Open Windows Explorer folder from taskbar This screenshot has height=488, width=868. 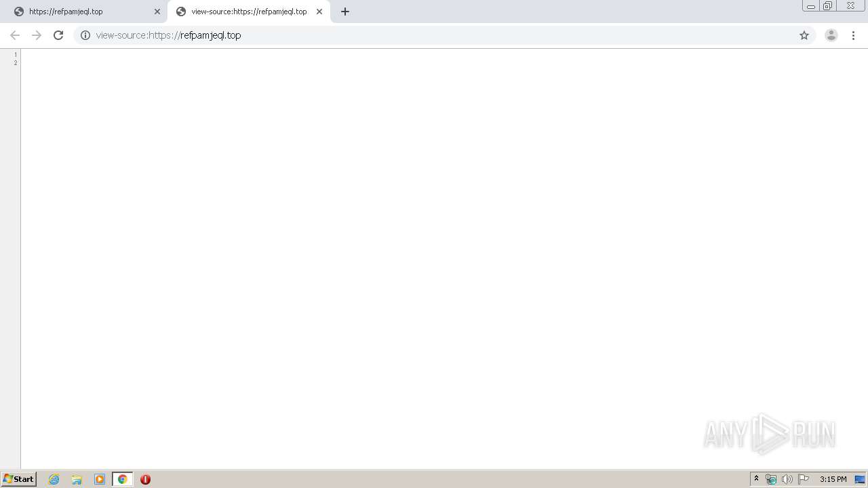tap(77, 479)
